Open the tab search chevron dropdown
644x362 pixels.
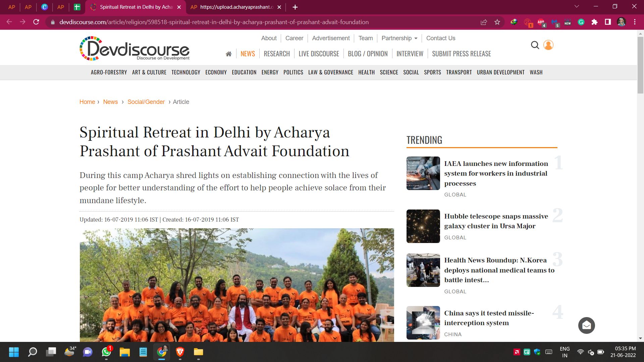pos(577,7)
